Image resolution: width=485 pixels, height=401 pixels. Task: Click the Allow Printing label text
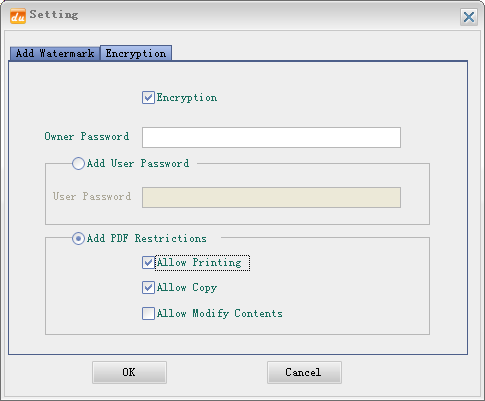click(x=199, y=263)
